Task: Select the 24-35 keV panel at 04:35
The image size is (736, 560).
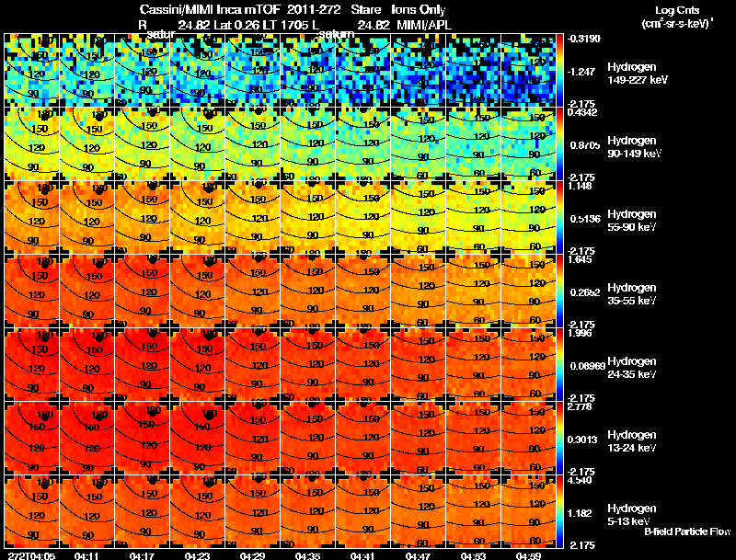Action: [x=308, y=364]
